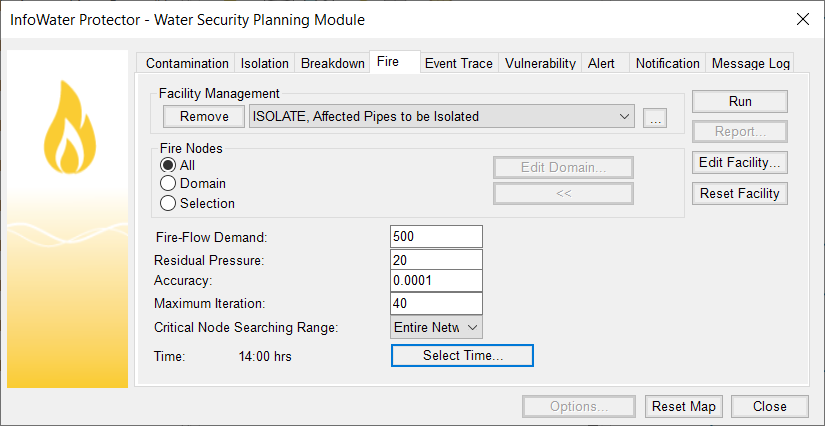This screenshot has height=426, width=825.
Task: Click the yellow flame Fire module icon
Action: 69,127
